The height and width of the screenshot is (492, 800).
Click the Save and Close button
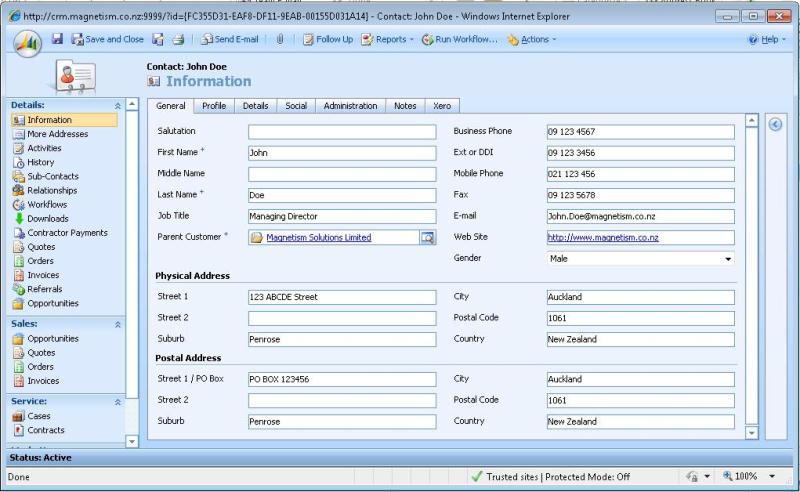click(x=107, y=39)
